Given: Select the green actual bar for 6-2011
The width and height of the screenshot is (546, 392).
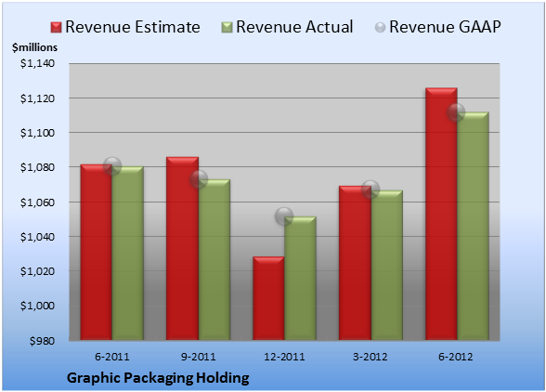Looking at the screenshot, I should pos(128,254).
